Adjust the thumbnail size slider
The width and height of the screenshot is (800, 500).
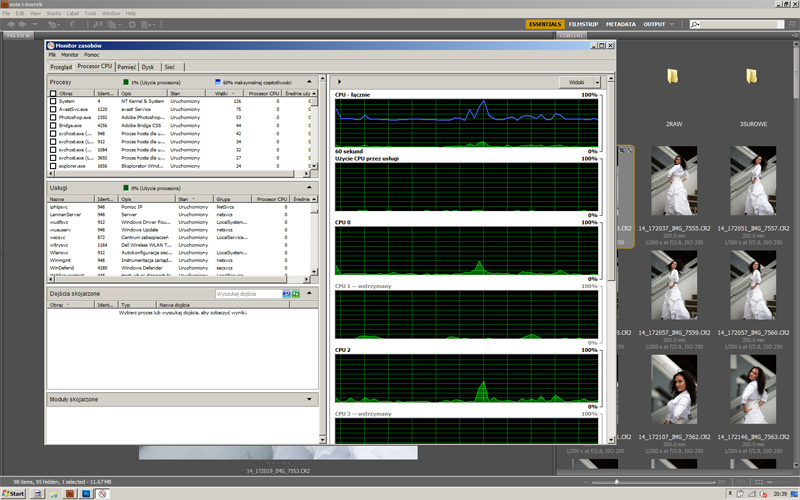coord(616,482)
